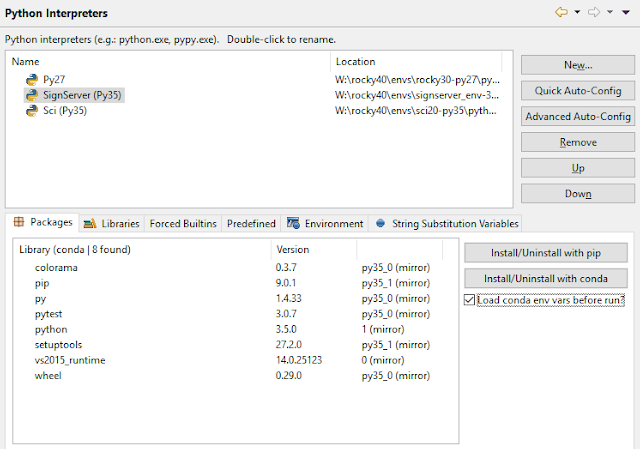Viewport: 640px width, 449px height.
Task: Click Install/Uninstall with conda button
Action: pos(546,278)
